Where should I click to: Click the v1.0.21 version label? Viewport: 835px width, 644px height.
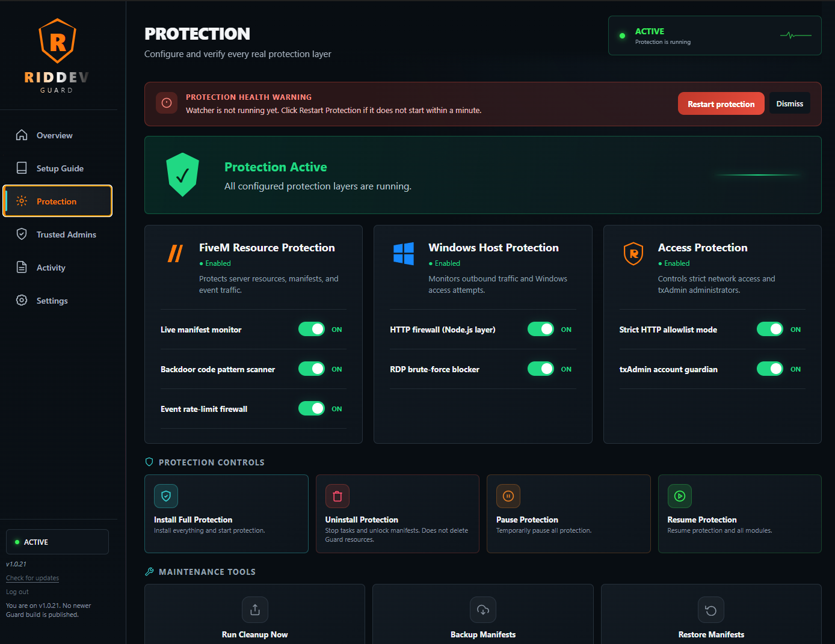point(16,564)
